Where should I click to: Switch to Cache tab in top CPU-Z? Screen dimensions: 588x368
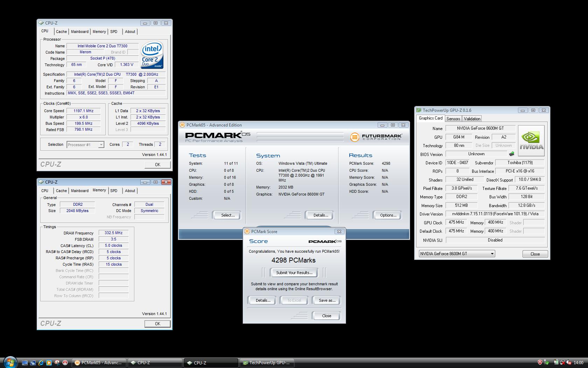pyautogui.click(x=61, y=32)
